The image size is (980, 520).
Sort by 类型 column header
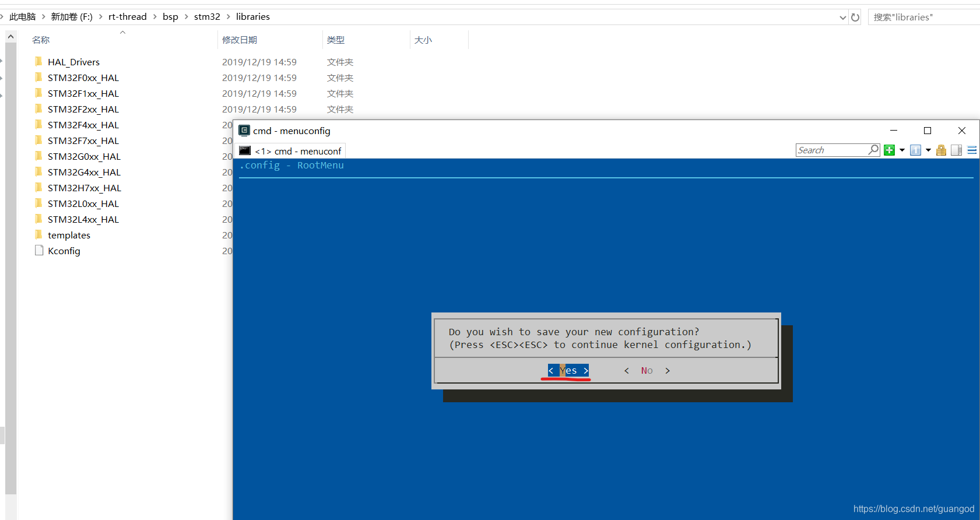tap(336, 40)
